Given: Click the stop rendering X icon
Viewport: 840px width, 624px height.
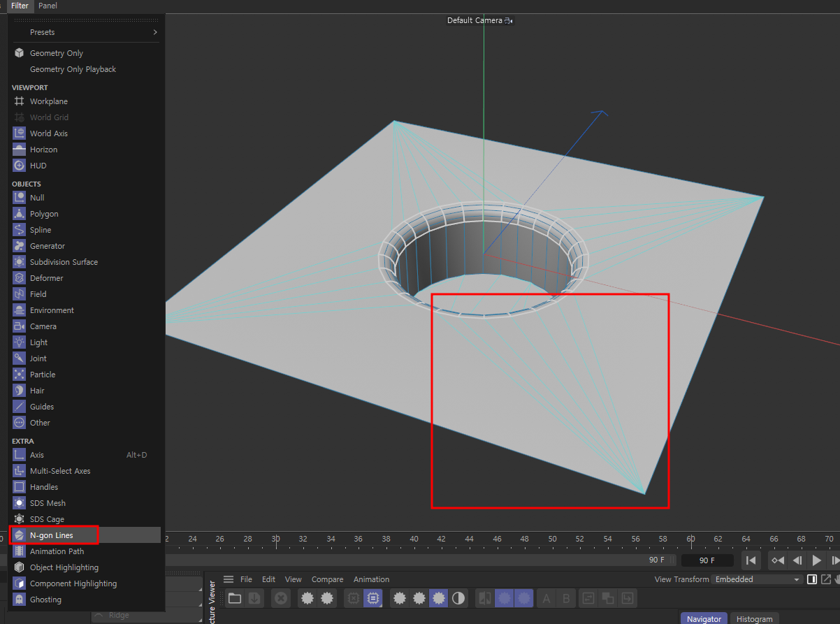Looking at the screenshot, I should [281, 598].
